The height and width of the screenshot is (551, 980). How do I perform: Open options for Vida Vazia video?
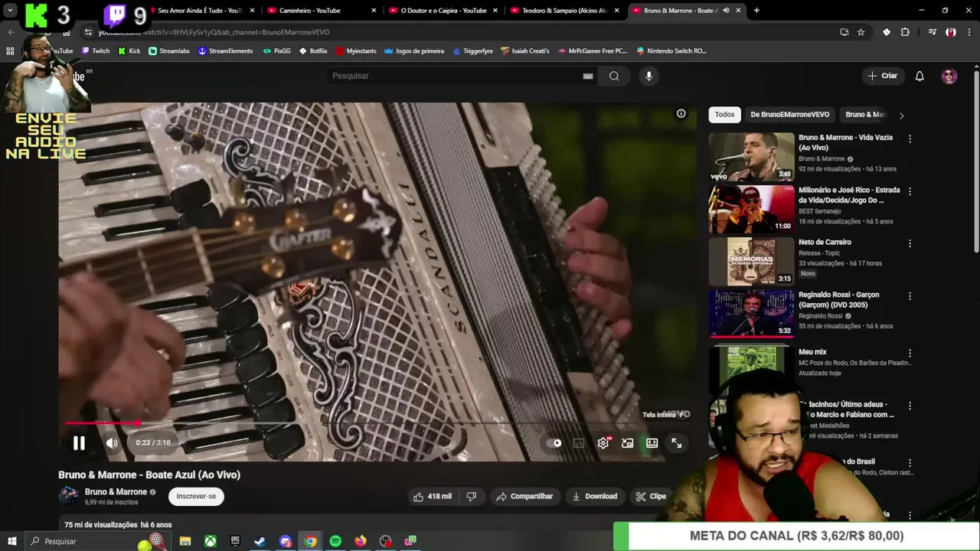pyautogui.click(x=910, y=139)
